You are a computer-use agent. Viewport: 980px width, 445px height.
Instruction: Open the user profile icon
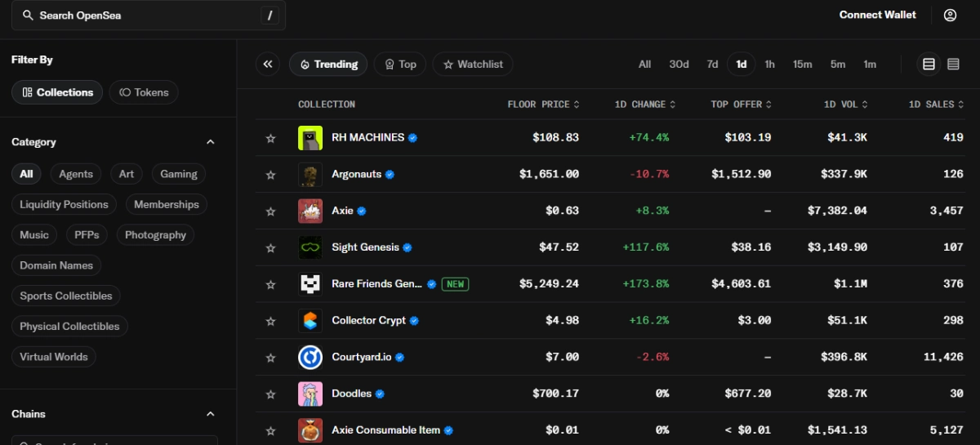tap(950, 15)
